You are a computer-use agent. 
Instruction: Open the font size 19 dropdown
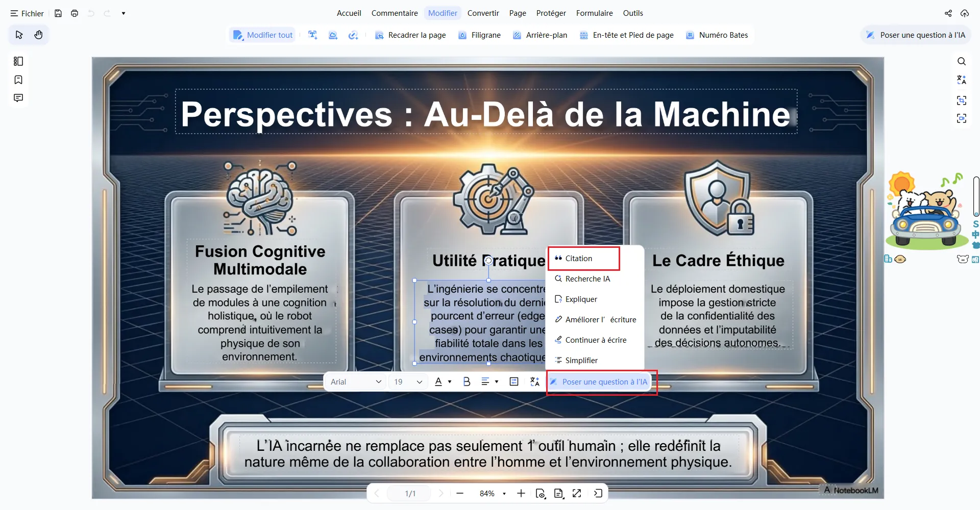tap(408, 382)
